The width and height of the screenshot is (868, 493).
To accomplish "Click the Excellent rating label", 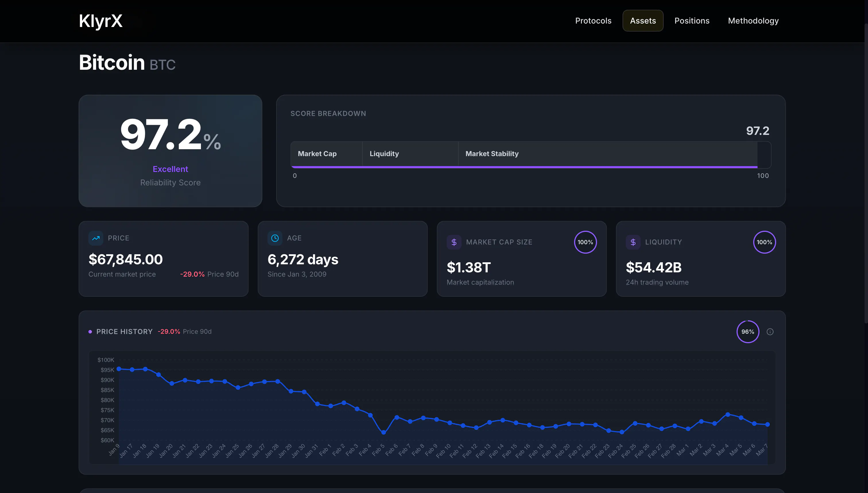I will [170, 169].
